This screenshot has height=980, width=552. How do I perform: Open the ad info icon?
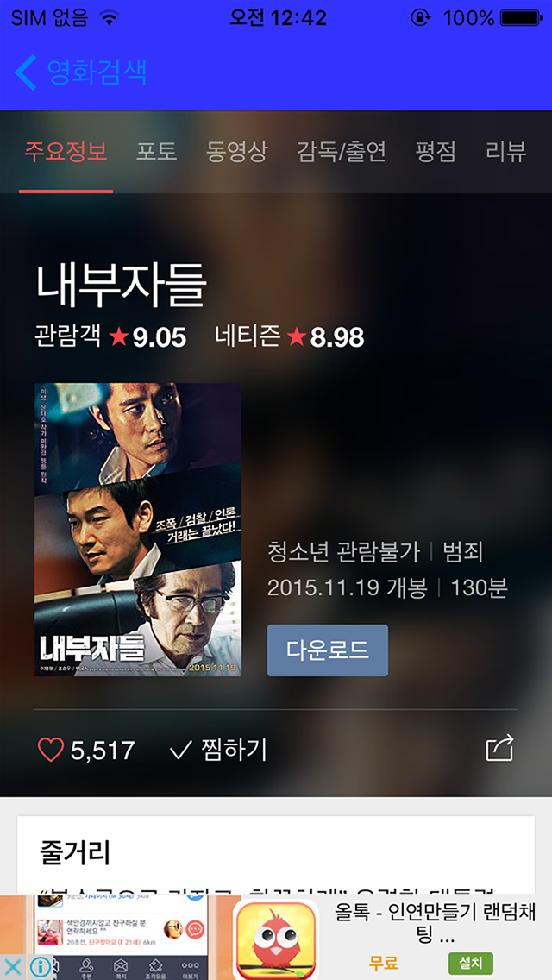pyautogui.click(x=41, y=968)
